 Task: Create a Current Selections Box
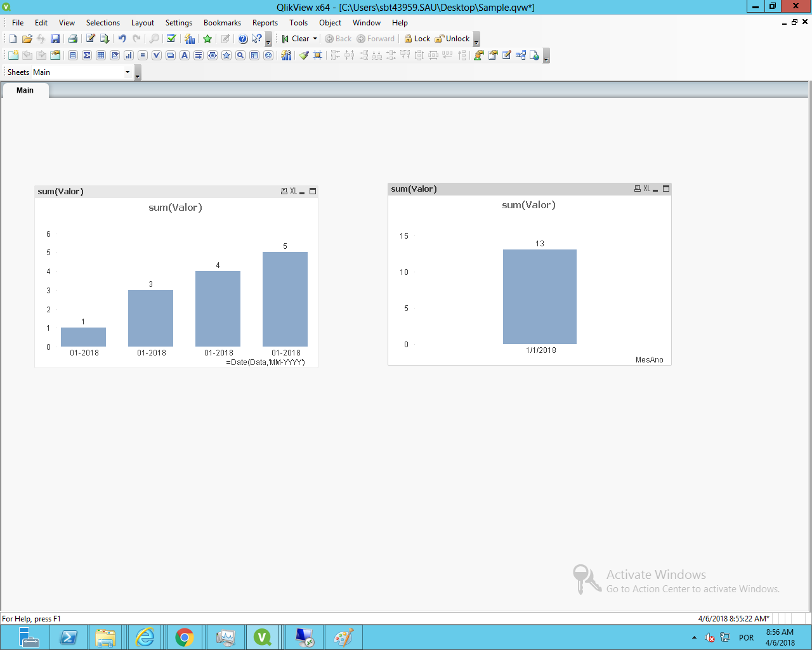(x=157, y=55)
